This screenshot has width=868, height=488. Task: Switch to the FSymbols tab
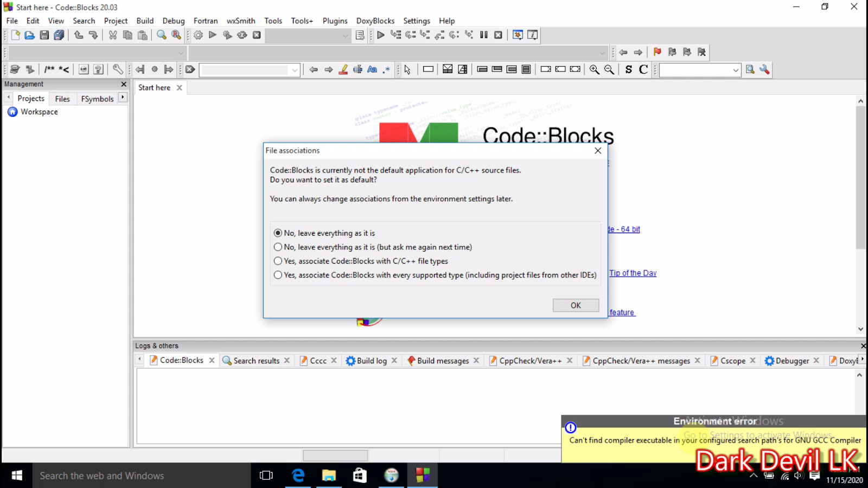tap(98, 99)
